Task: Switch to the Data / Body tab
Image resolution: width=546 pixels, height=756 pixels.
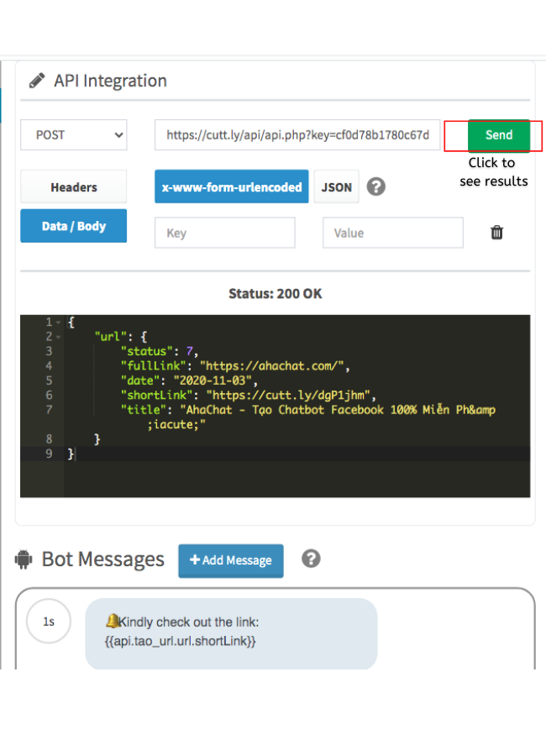Action: point(74,226)
